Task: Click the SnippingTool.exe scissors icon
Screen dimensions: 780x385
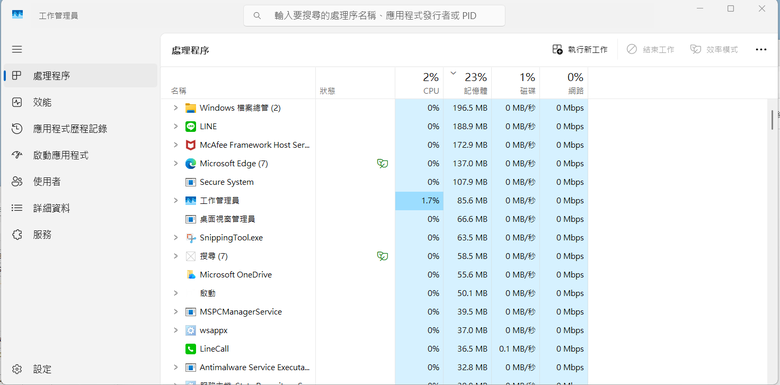Action: (x=191, y=238)
